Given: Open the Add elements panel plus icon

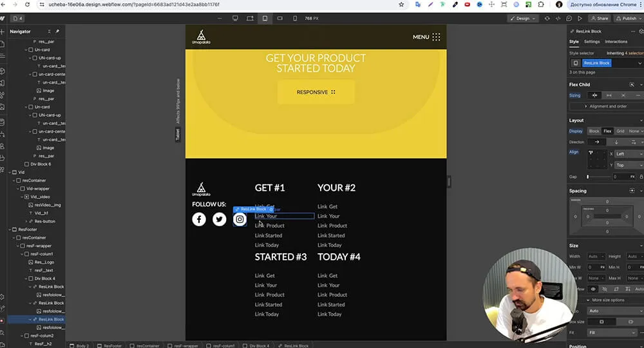Looking at the screenshot, I should point(2,32).
